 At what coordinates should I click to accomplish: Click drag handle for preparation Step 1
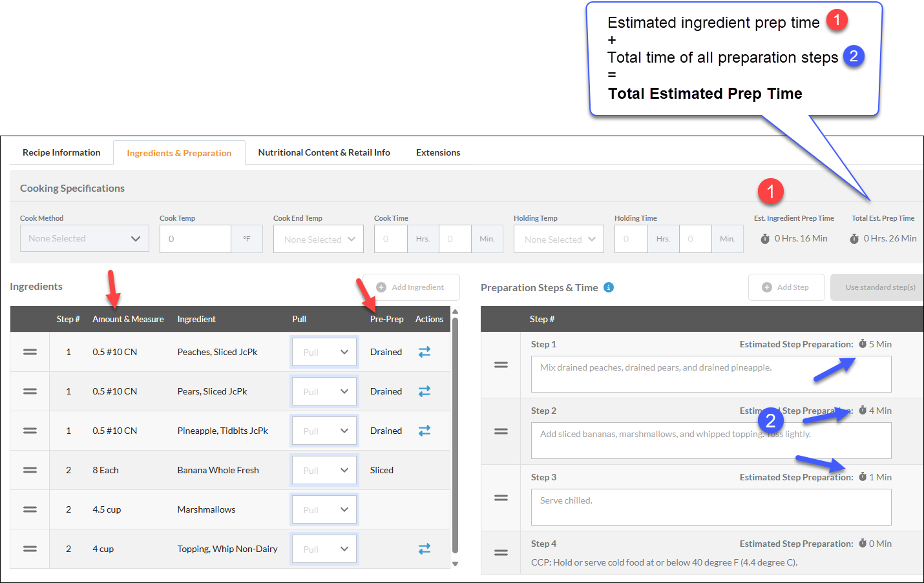[x=501, y=365]
